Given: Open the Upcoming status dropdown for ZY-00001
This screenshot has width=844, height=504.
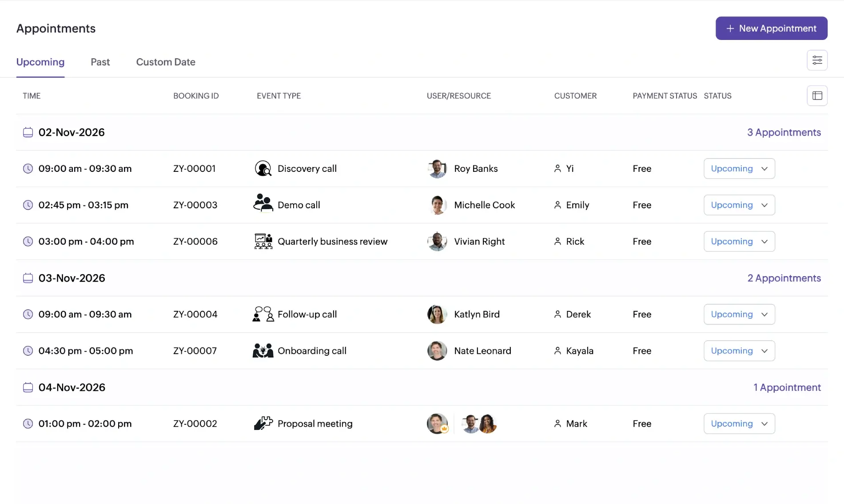Looking at the screenshot, I should pyautogui.click(x=739, y=168).
